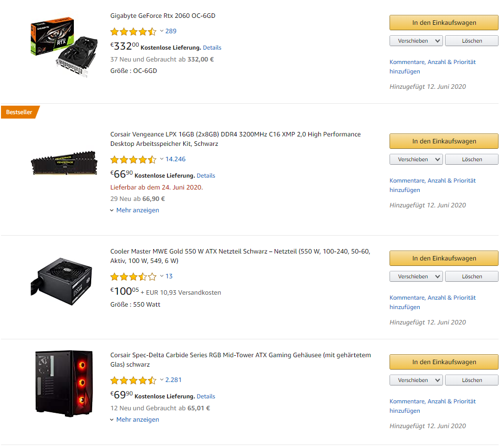Open Verschieben dropdown for Cooler Master Netzteil
The width and height of the screenshot is (504, 447).
(x=416, y=276)
